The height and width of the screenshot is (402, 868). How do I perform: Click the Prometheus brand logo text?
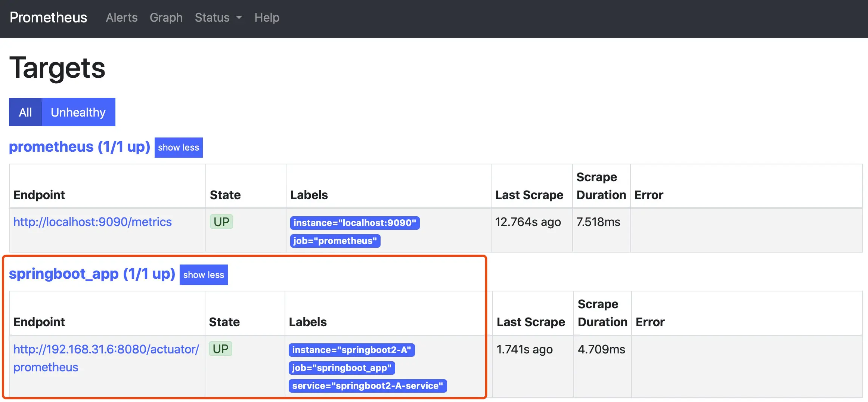(x=48, y=18)
